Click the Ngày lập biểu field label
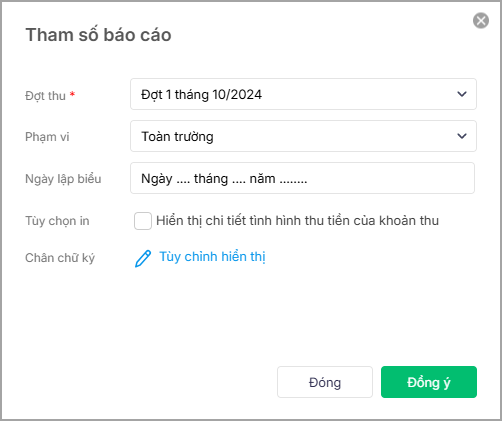This screenshot has height=421, width=502. 63,179
